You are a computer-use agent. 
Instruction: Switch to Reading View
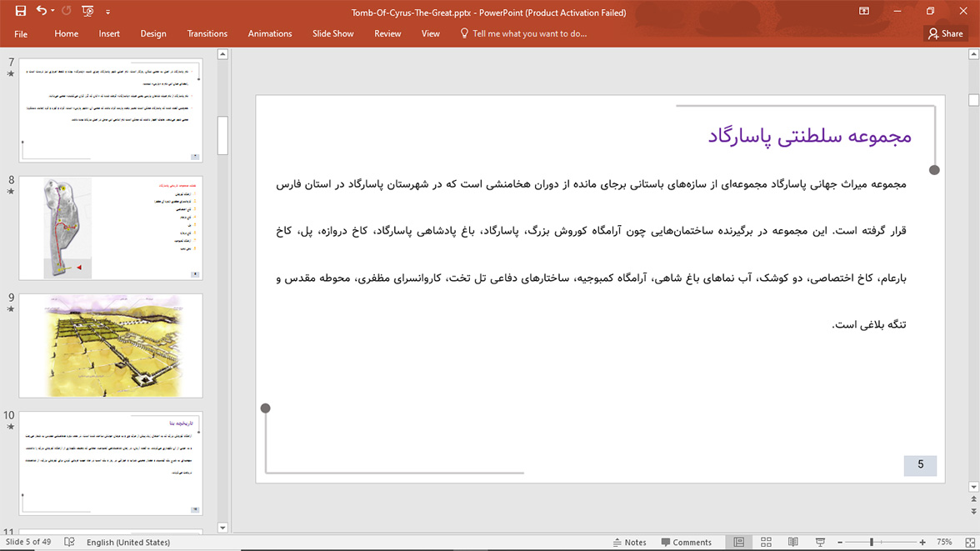click(792, 542)
